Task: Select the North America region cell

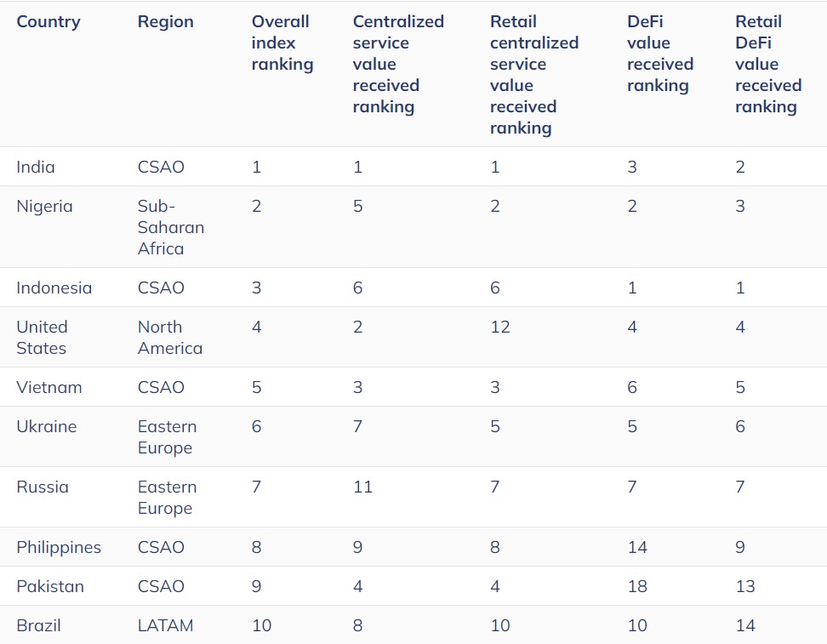Action: [x=170, y=337]
